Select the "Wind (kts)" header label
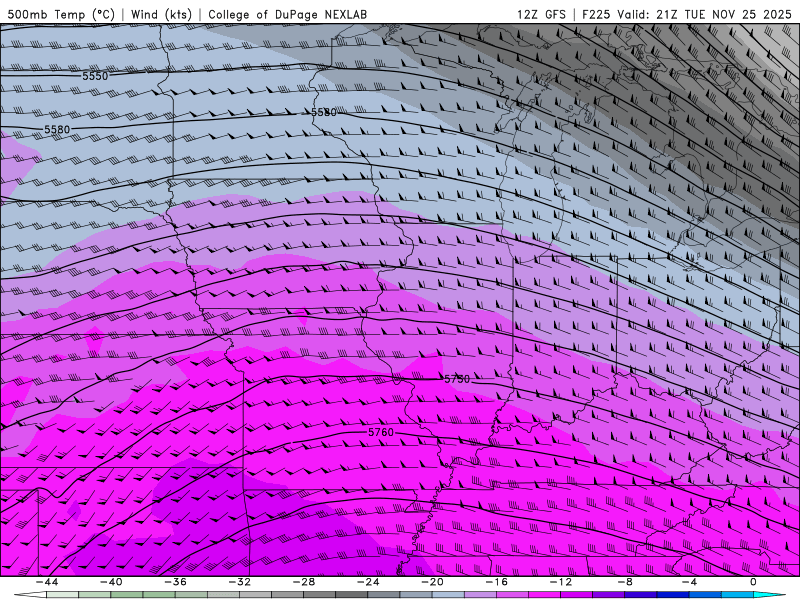 coord(161,14)
